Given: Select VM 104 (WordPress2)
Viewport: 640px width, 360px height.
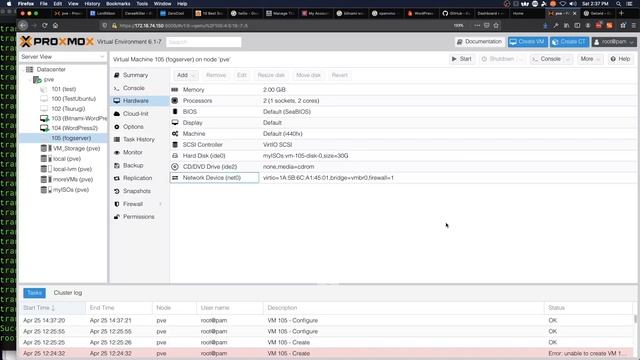Looking at the screenshot, I should click(74, 128).
